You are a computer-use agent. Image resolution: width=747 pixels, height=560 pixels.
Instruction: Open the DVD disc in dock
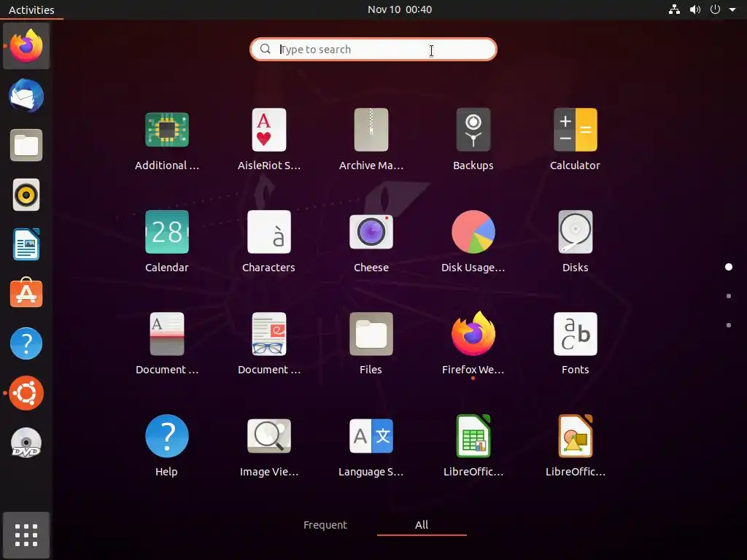[26, 443]
